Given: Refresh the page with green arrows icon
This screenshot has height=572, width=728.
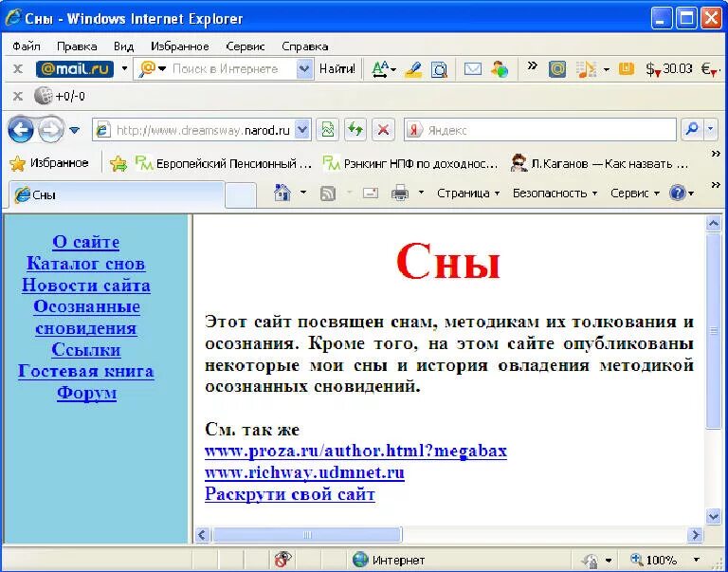Looking at the screenshot, I should tap(355, 130).
